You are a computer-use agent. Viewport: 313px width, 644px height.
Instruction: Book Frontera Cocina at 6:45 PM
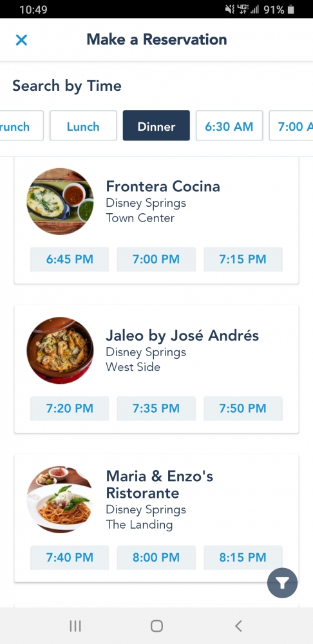(70, 259)
